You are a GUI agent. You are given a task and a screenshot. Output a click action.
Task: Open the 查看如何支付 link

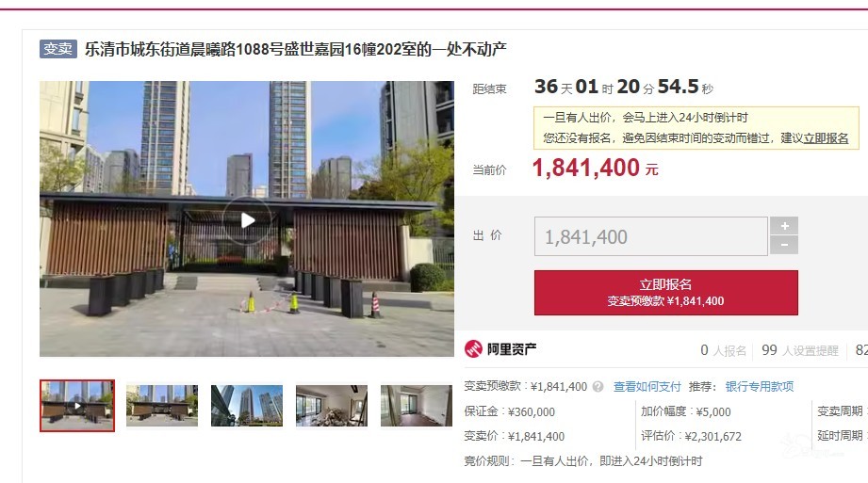click(x=647, y=387)
